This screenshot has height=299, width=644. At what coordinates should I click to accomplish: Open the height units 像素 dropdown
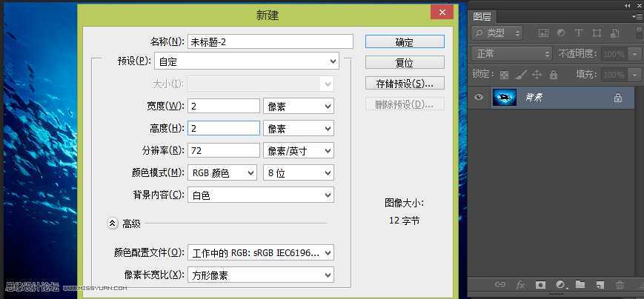pos(298,128)
